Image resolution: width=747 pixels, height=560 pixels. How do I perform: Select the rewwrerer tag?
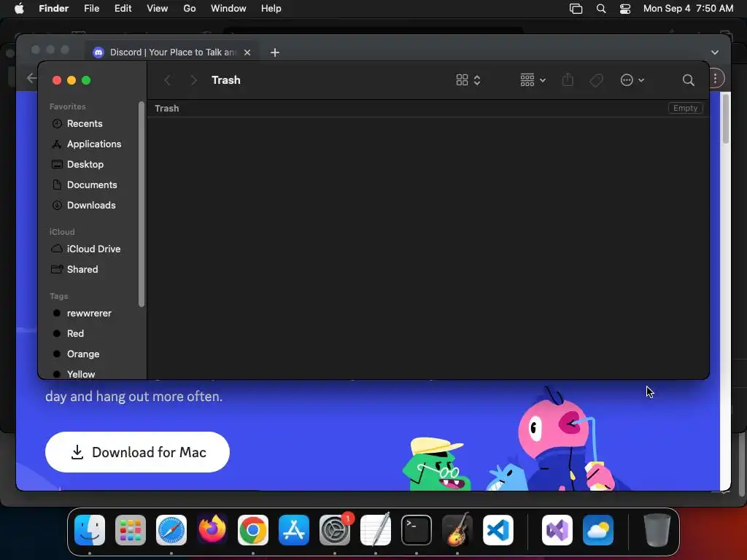click(x=82, y=314)
